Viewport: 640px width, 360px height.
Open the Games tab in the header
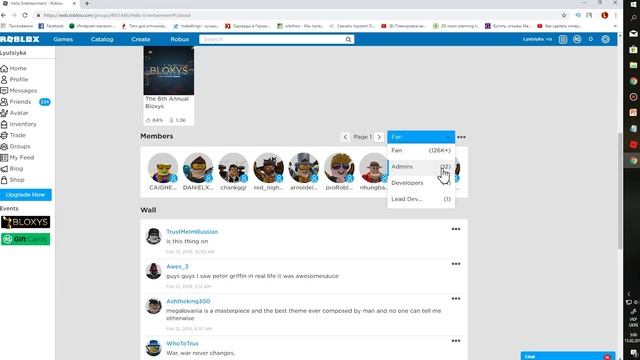point(63,39)
